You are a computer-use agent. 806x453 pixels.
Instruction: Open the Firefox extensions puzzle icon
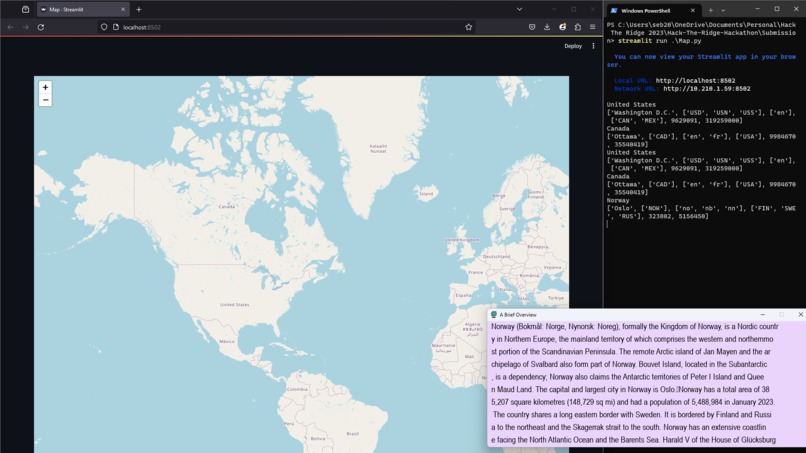pyautogui.click(x=578, y=27)
